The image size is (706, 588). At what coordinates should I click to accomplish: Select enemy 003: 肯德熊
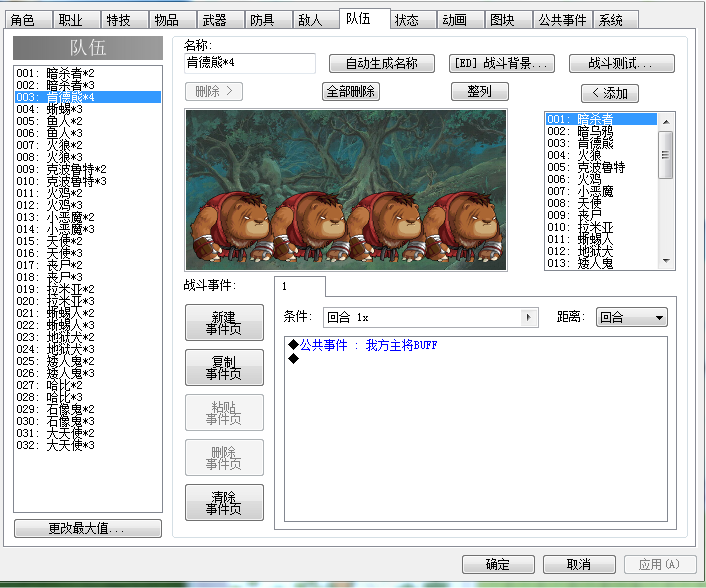click(x=601, y=143)
